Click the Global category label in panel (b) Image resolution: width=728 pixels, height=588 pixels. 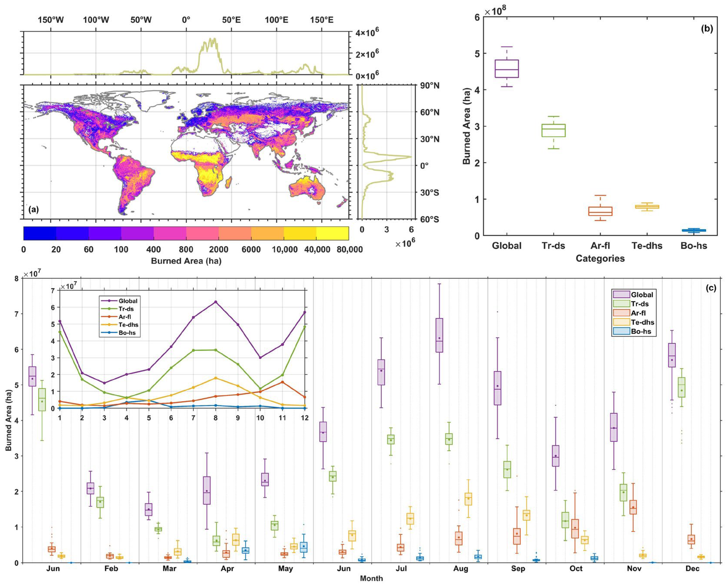coord(507,246)
